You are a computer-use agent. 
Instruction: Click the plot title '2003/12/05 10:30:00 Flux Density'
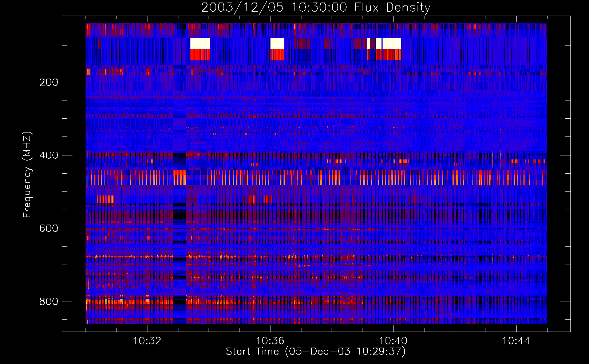tap(316, 7)
